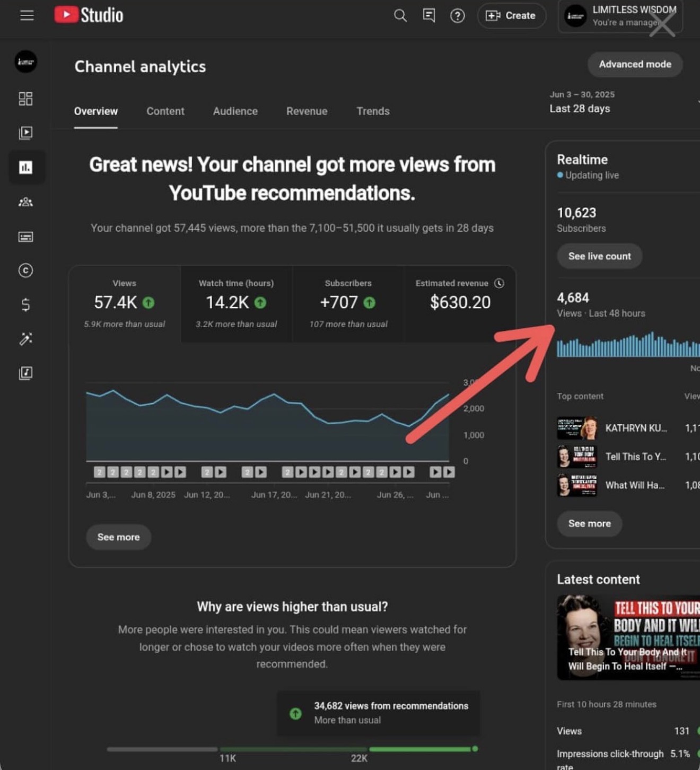Click the KATHRYN KU... video thumbnail

tap(577, 428)
